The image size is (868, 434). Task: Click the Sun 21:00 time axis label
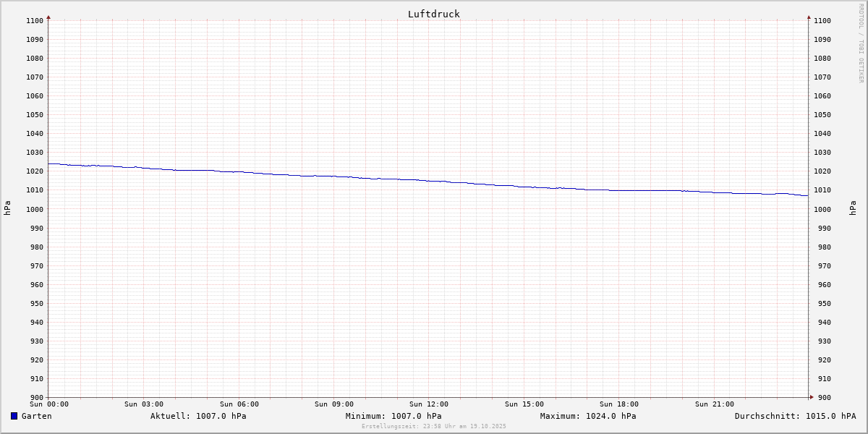[x=714, y=404]
